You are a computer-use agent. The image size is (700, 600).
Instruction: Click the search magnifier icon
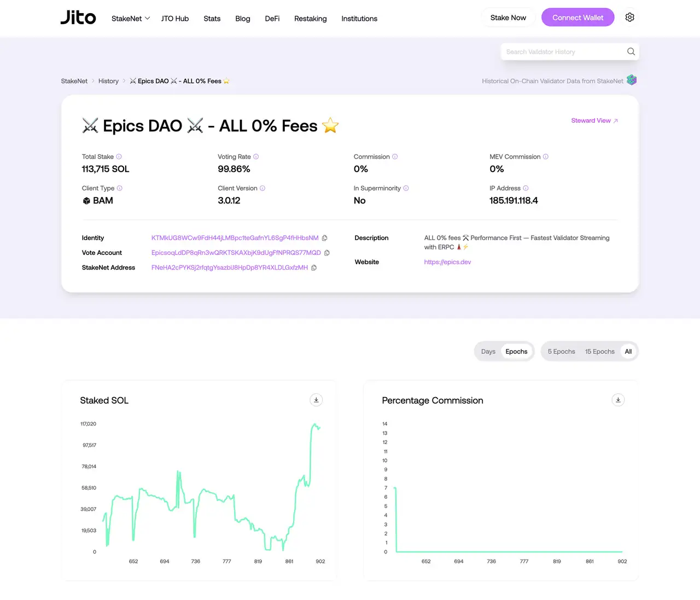[631, 51]
